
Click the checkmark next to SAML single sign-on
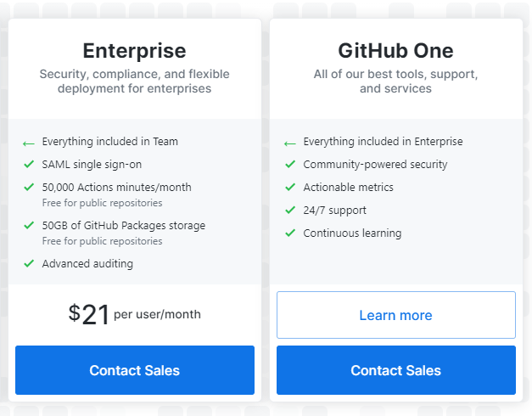pos(29,164)
